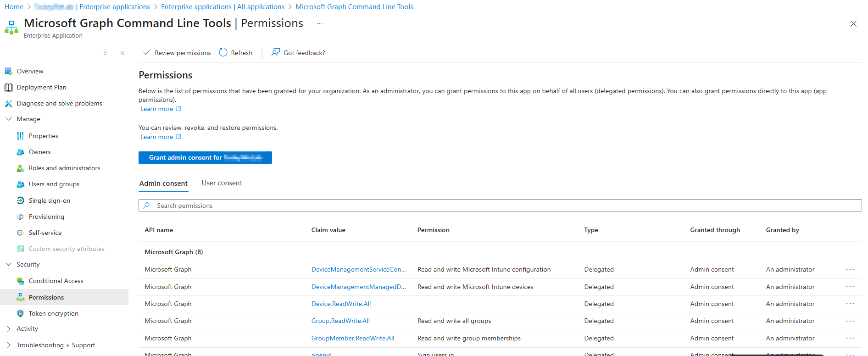
Task: Collapse the Security section
Action: [x=8, y=264]
